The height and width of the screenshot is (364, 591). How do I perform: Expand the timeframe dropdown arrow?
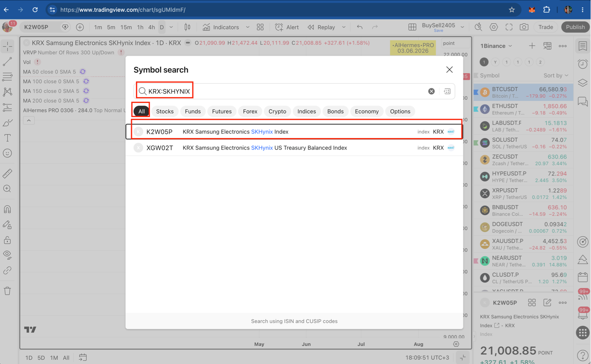(x=171, y=27)
